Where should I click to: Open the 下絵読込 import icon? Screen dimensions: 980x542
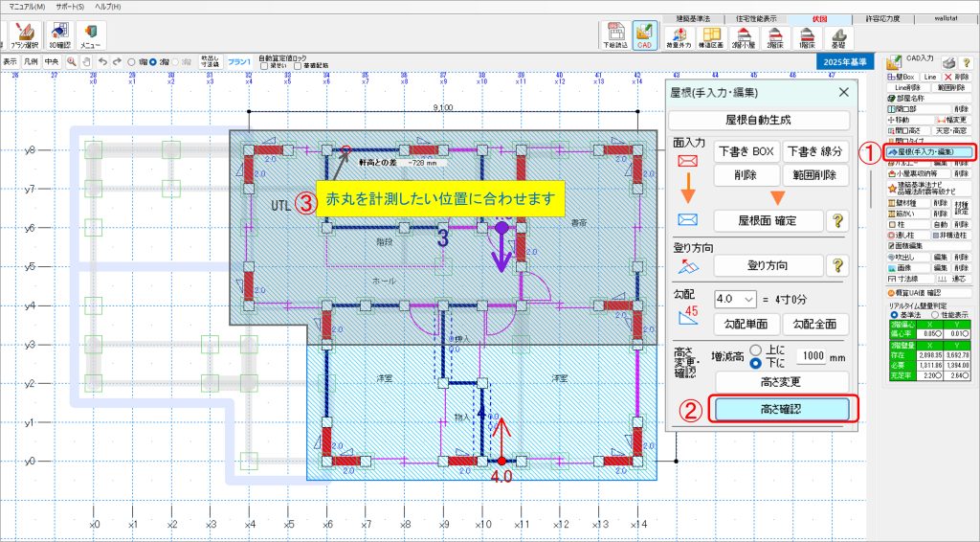pos(612,35)
